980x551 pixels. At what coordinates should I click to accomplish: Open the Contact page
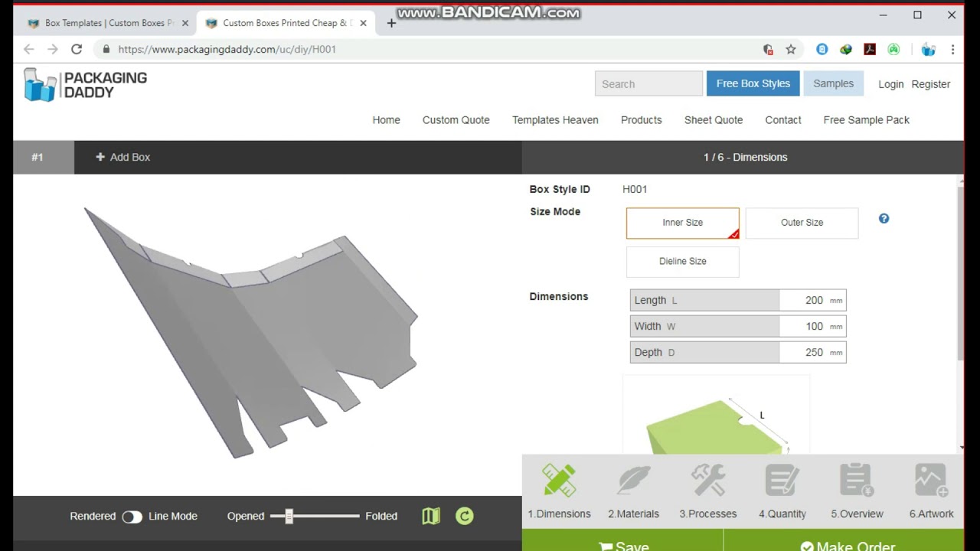coord(783,120)
